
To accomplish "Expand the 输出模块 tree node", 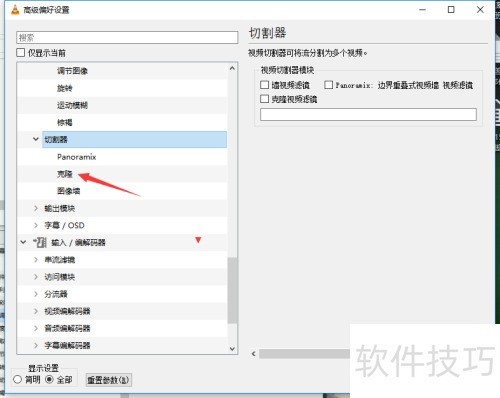I will click(x=36, y=208).
